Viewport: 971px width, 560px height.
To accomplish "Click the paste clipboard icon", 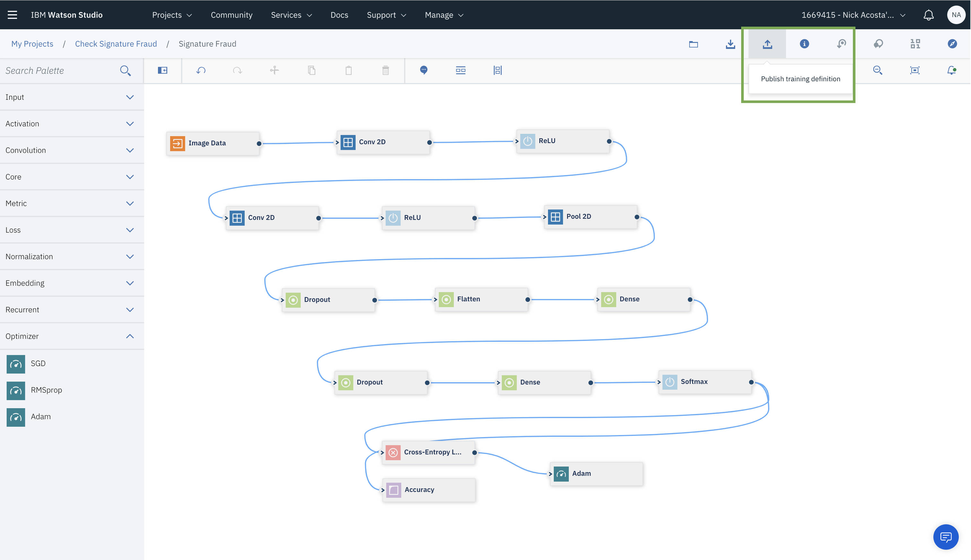I will [349, 70].
